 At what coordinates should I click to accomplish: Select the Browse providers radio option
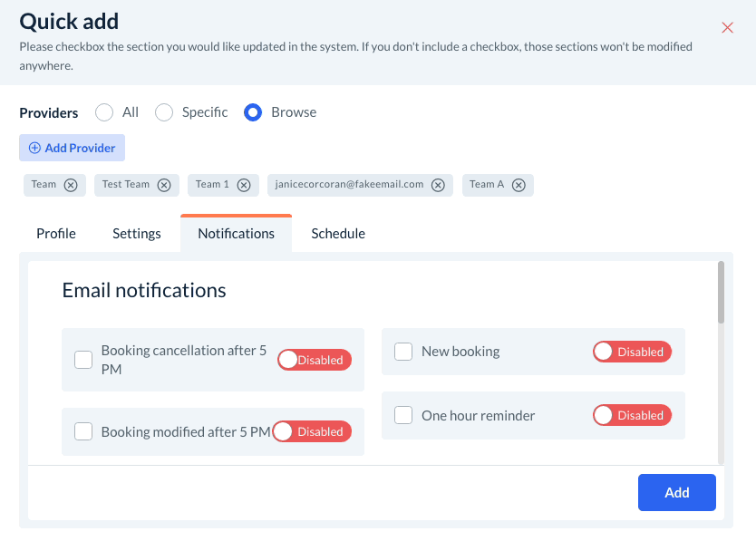point(253,112)
